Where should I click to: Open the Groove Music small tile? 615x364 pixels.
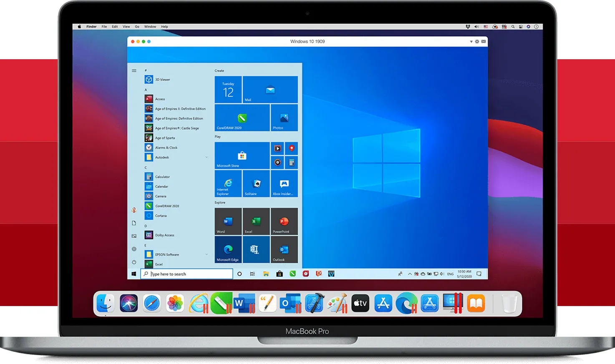tap(277, 163)
